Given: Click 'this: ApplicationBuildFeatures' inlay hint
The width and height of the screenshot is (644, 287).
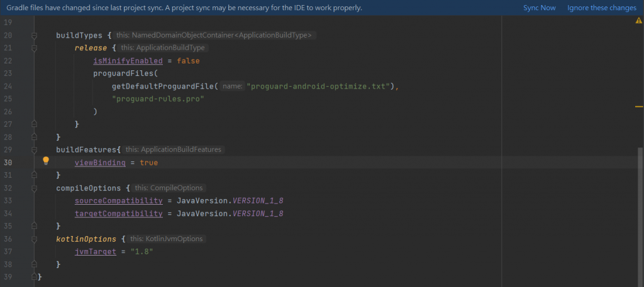Looking at the screenshot, I should click(174, 149).
